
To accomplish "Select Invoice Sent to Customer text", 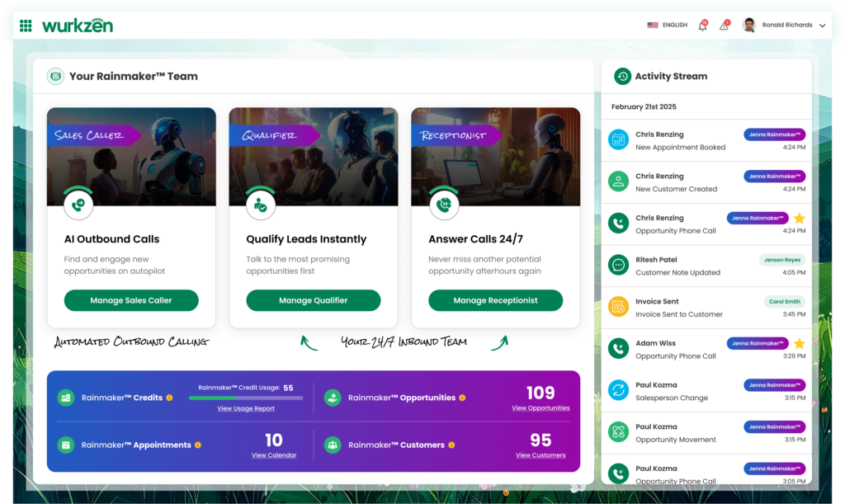I will tap(679, 314).
